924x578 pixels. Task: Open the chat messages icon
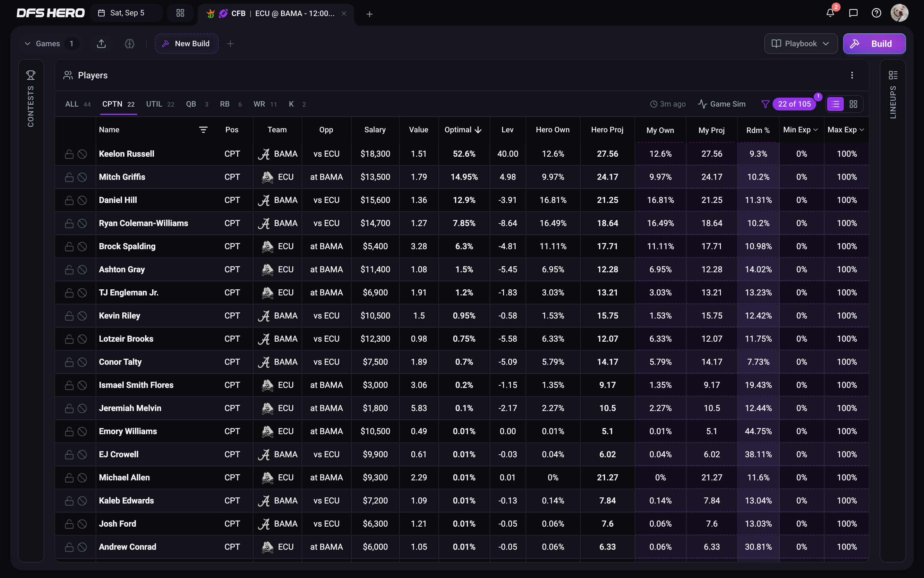tap(853, 13)
